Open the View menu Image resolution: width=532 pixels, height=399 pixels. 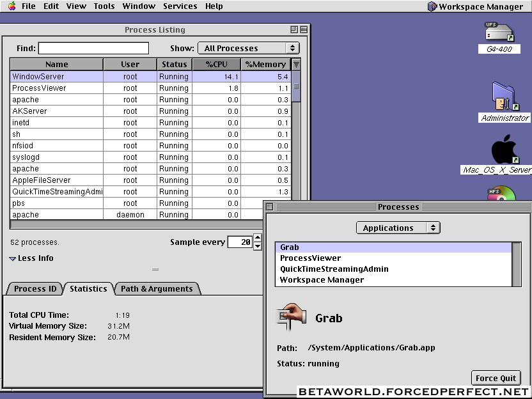[76, 6]
